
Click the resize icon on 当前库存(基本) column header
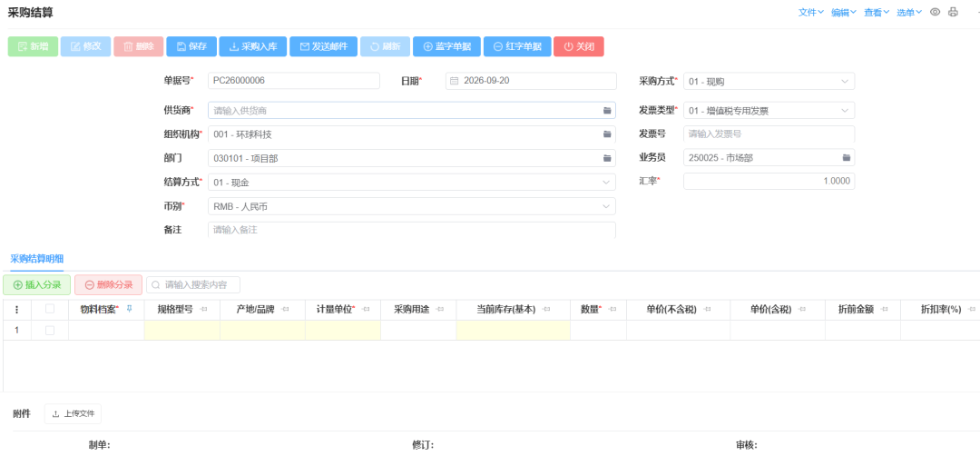(x=546, y=309)
